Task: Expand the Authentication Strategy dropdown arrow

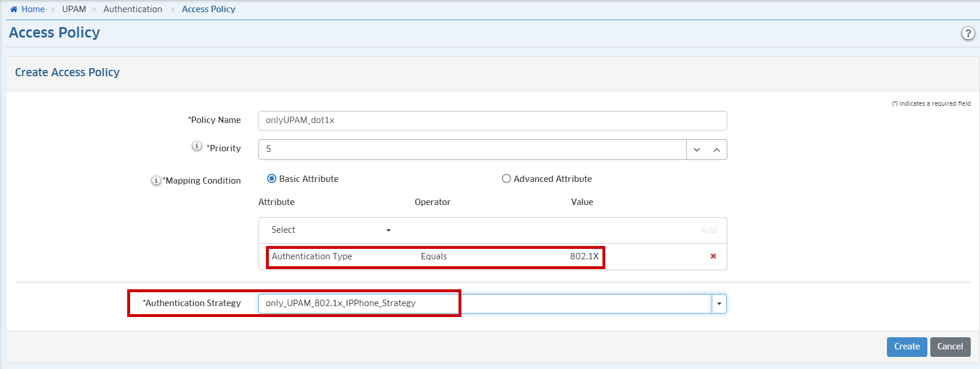Action: [x=719, y=304]
